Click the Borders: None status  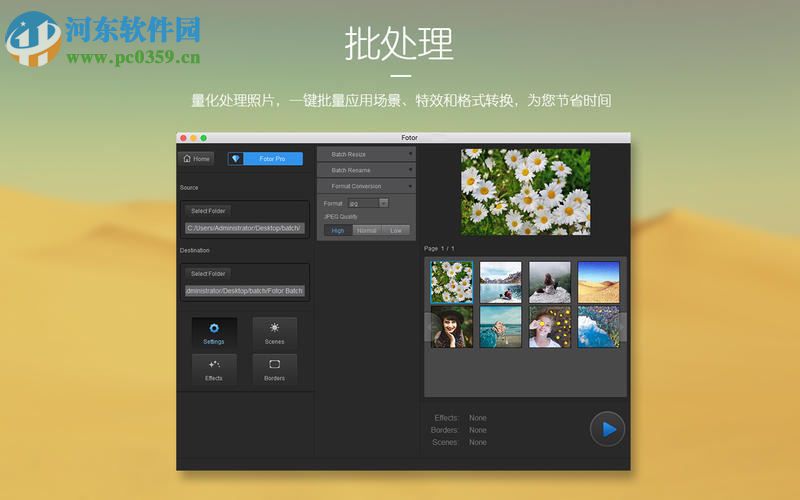click(459, 430)
